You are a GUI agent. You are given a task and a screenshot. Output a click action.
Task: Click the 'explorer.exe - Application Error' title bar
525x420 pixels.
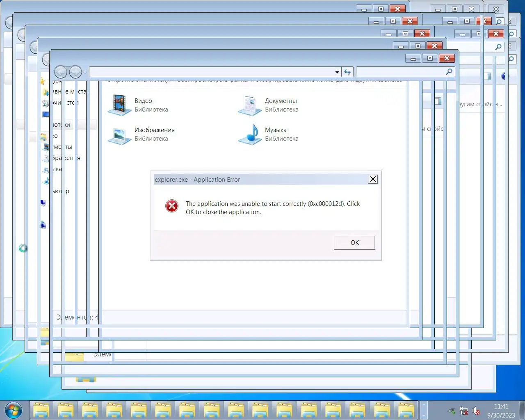point(261,179)
